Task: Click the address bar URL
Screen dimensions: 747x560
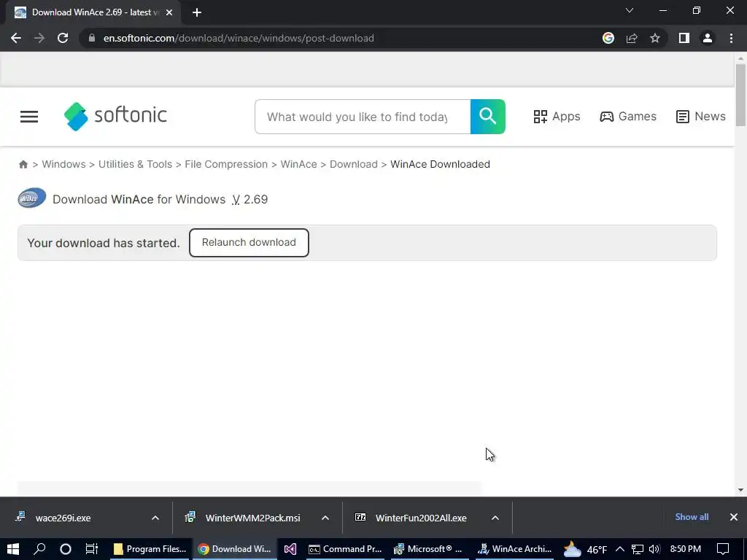Action: pos(239,38)
